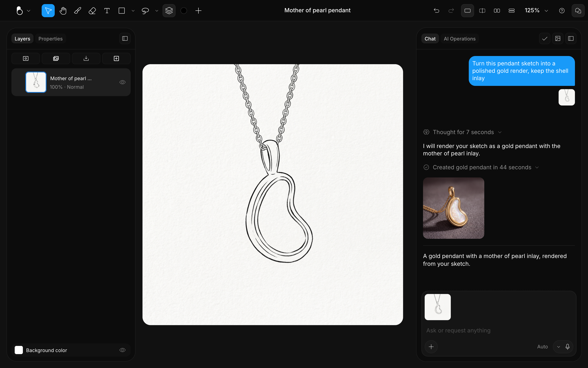Click the add image layer button
The height and width of the screenshot is (368, 588).
tap(56, 58)
